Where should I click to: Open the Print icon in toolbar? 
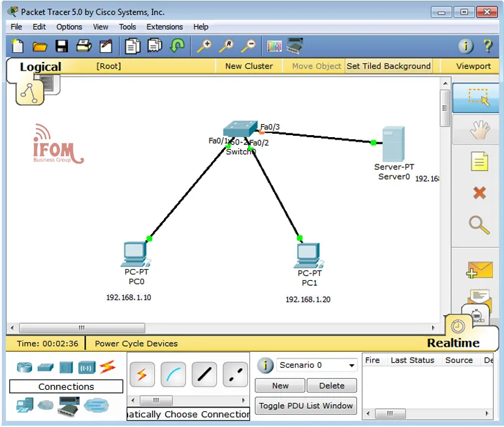(x=84, y=46)
